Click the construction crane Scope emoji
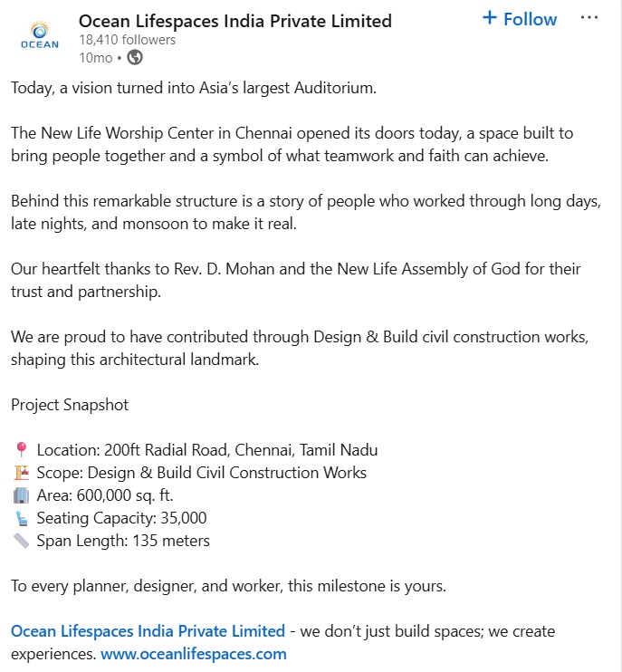Image resolution: width=622 pixels, height=672 pixels. click(22, 473)
